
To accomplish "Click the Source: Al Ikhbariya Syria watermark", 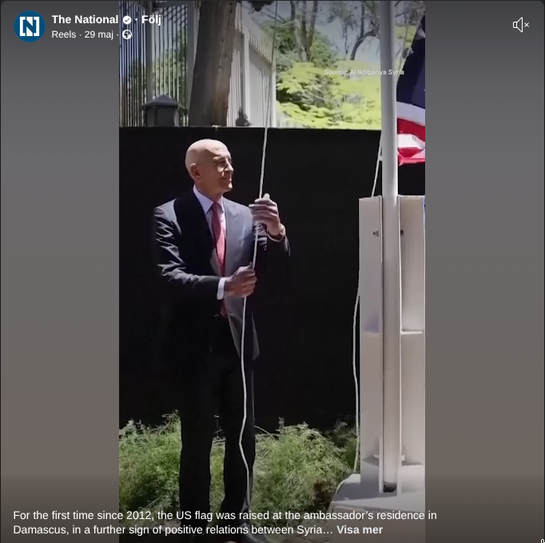I will 364,72.
